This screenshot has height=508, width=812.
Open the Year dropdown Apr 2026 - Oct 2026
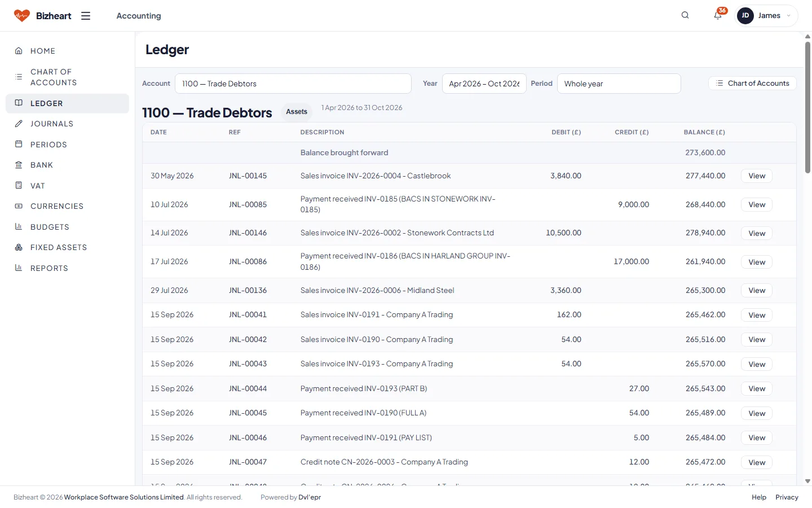point(484,84)
